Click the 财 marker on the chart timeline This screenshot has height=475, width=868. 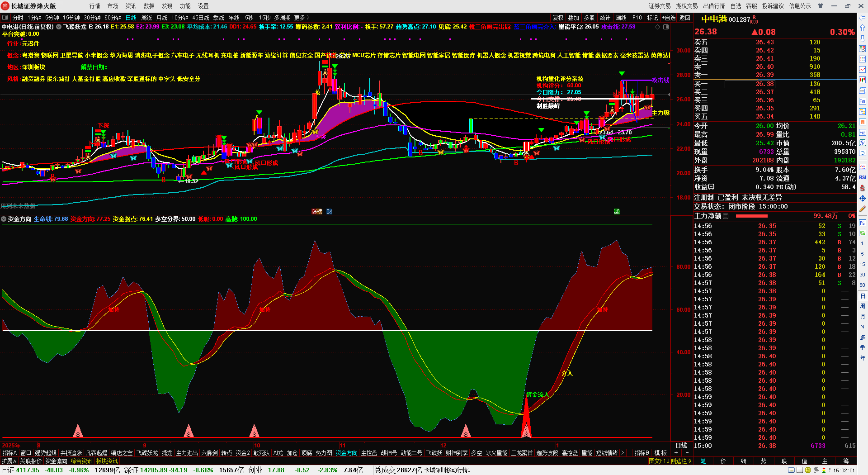[x=329, y=211]
